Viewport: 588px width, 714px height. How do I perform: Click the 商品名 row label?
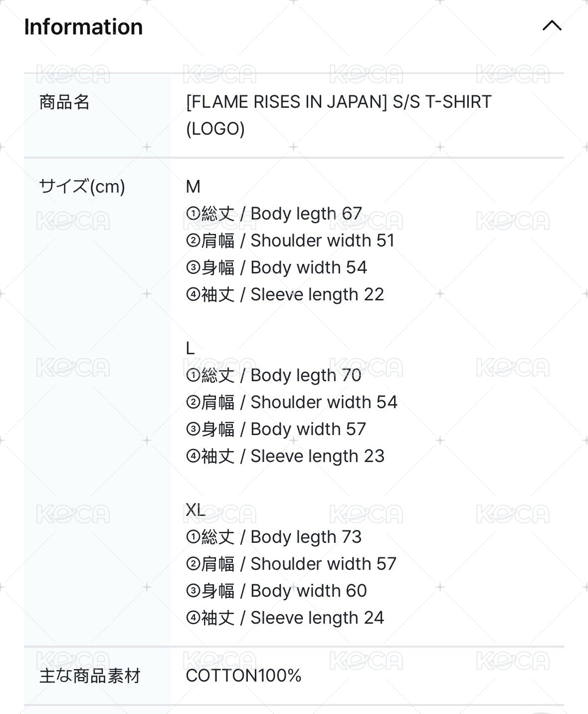[63, 102]
